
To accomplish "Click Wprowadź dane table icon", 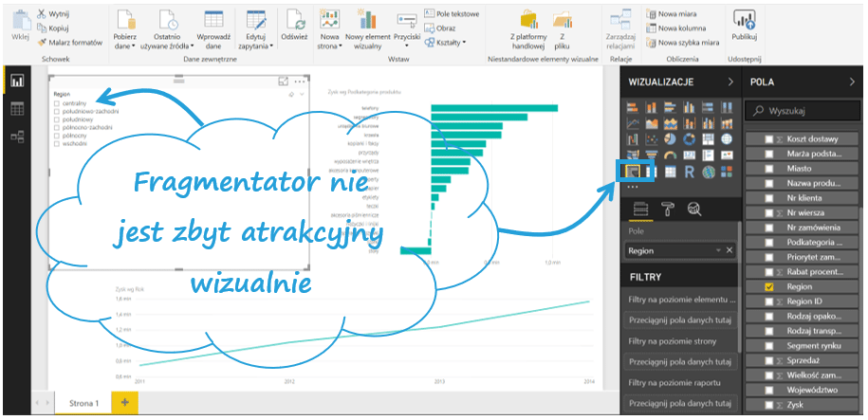I will [214, 21].
